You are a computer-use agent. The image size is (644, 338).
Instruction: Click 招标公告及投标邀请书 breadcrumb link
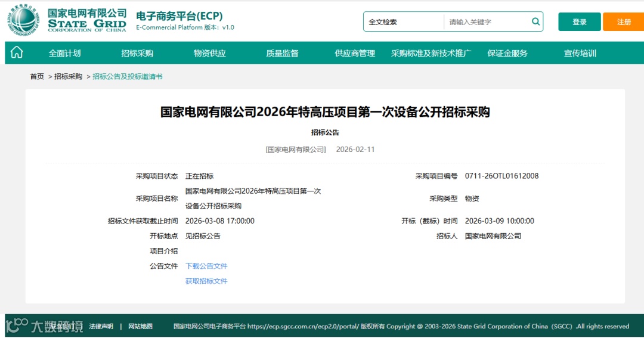pyautogui.click(x=128, y=76)
